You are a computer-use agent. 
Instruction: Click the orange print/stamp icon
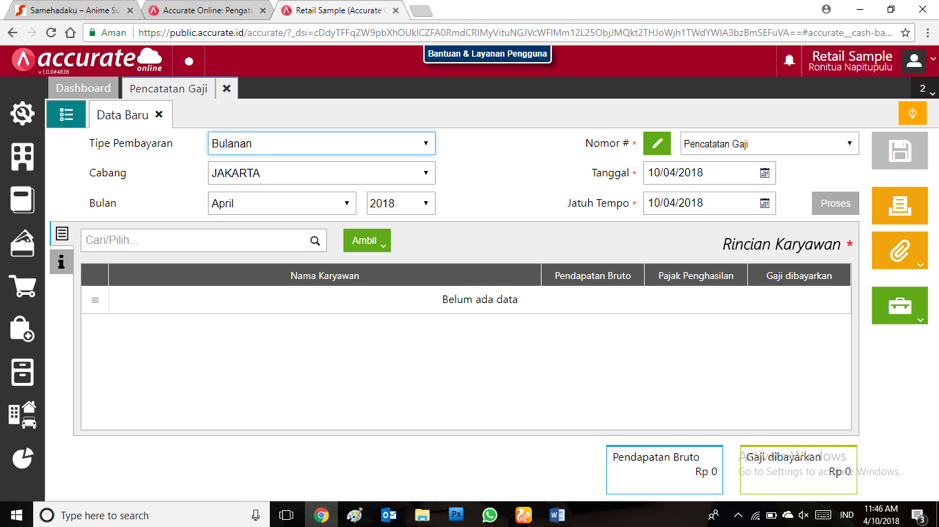pyautogui.click(x=899, y=205)
